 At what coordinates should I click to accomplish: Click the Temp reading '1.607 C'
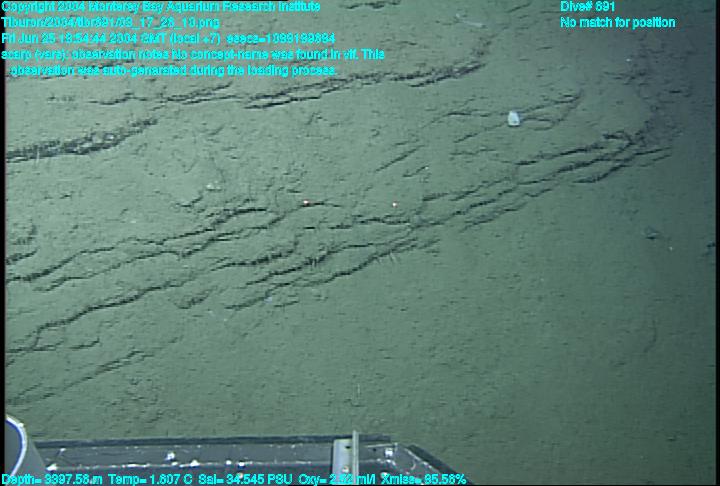(150, 480)
